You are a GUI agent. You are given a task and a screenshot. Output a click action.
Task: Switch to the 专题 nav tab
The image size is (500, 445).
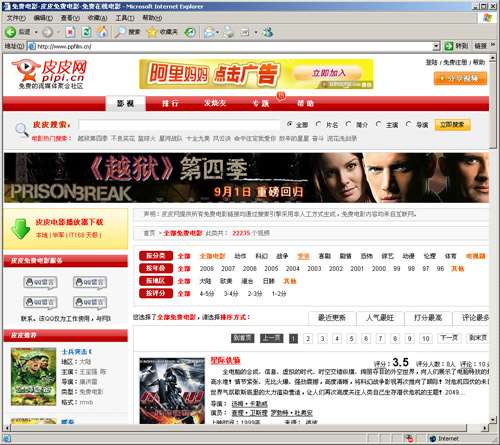tap(261, 103)
